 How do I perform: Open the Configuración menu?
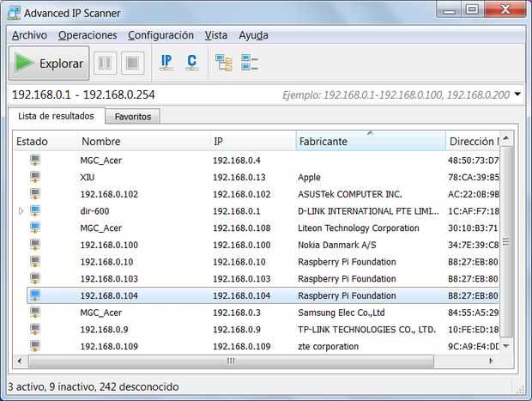(x=160, y=35)
